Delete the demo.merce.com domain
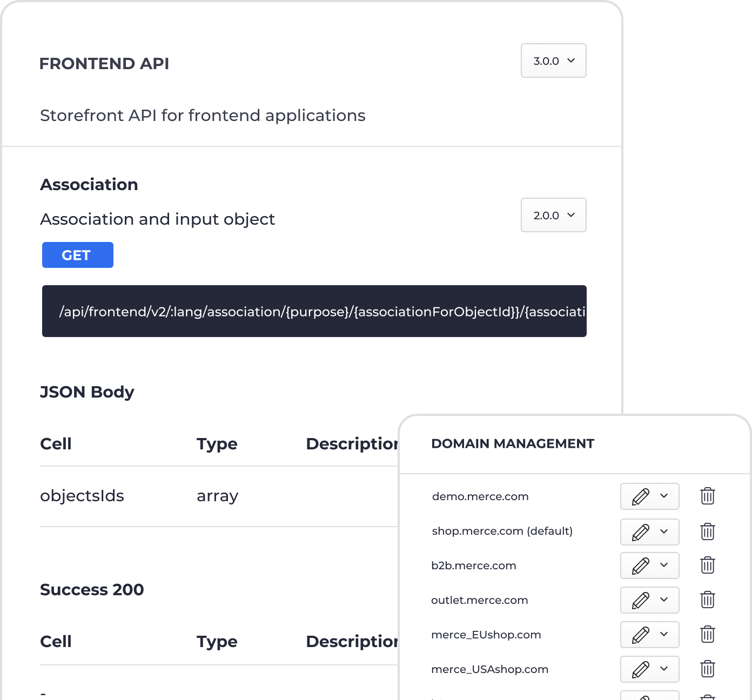Image resolution: width=752 pixels, height=700 pixels. tap(707, 496)
